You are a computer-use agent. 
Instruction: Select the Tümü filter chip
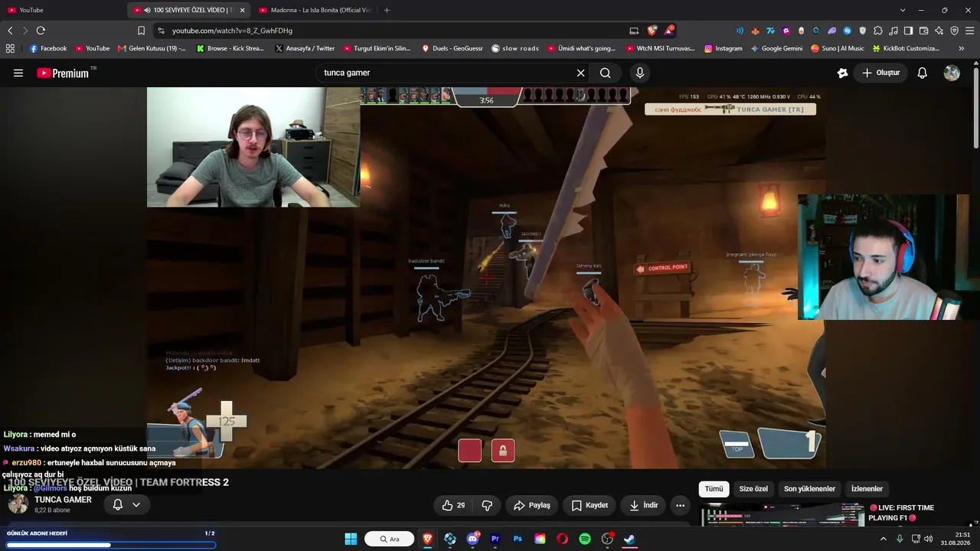(714, 489)
